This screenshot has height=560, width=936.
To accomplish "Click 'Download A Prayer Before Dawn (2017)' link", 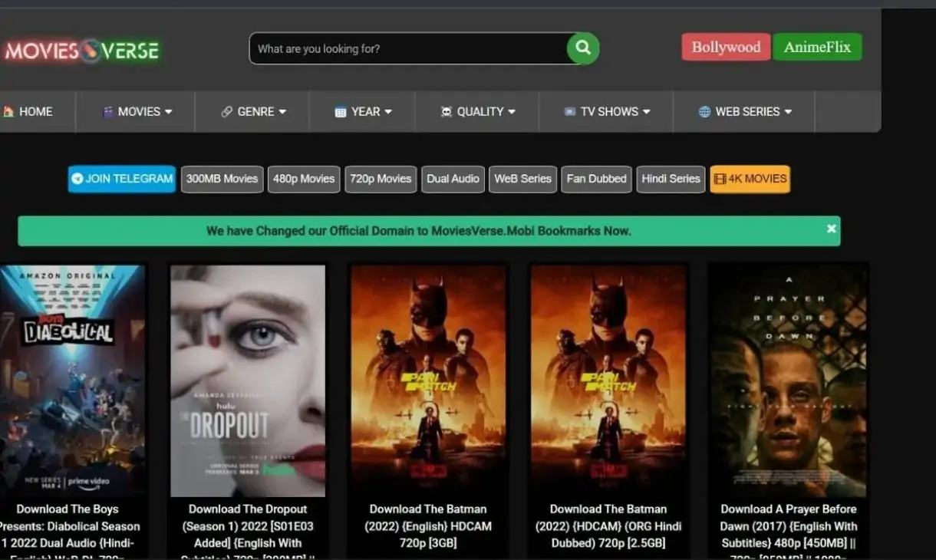I will coord(789,532).
